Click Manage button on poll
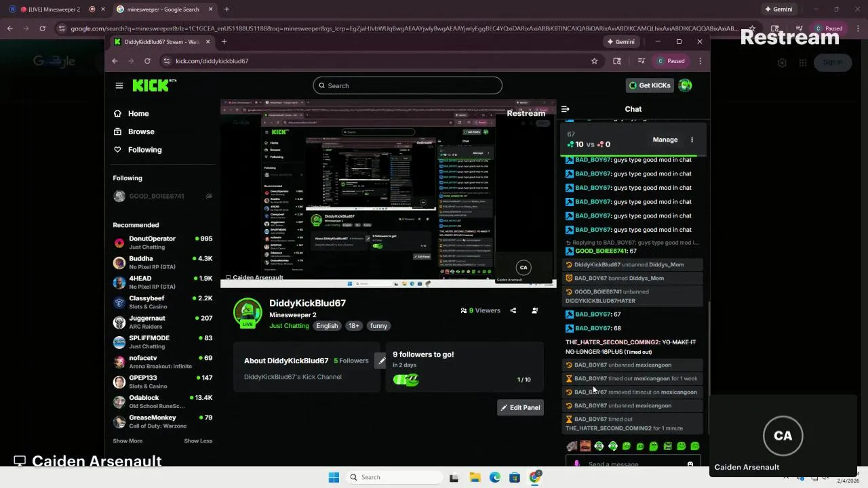Image resolution: width=868 pixels, height=488 pixels. click(x=665, y=140)
